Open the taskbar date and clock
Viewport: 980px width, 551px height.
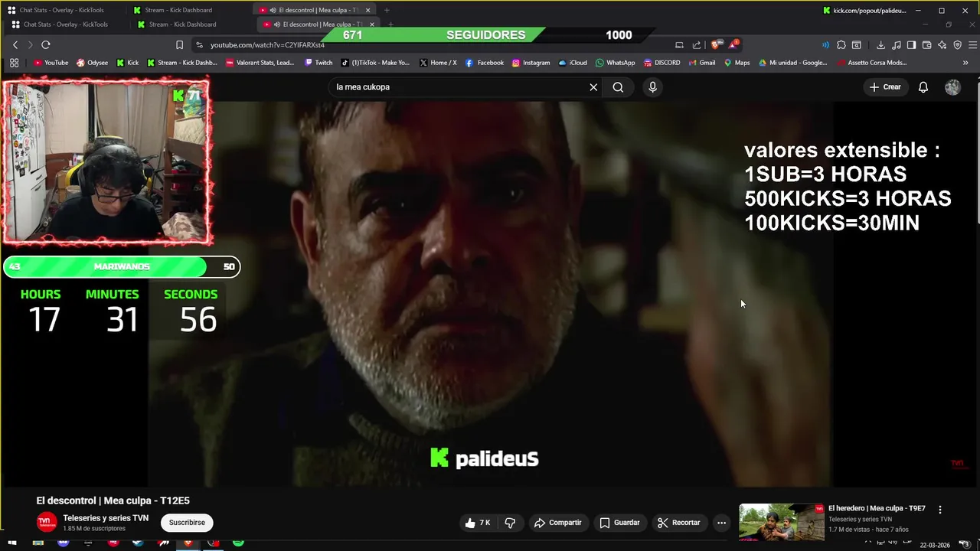tap(934, 545)
